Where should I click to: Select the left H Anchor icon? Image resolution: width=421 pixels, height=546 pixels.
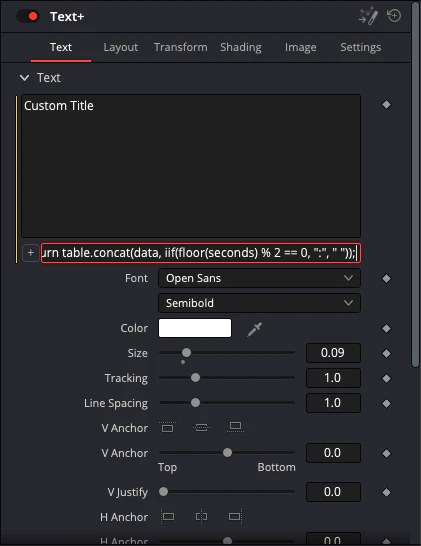click(168, 516)
